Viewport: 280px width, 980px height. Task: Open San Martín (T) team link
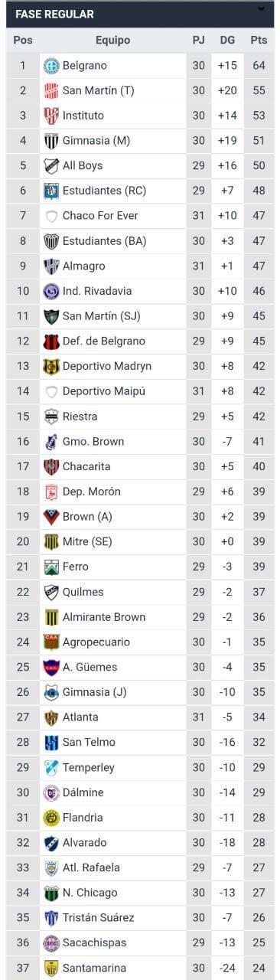98,90
